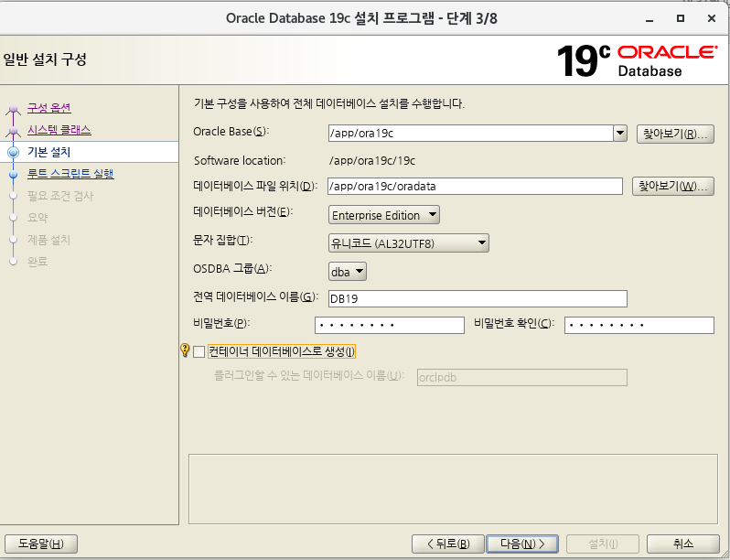The height and width of the screenshot is (560, 730).
Task: Go back with the 뒤로 button
Action: [x=448, y=544]
